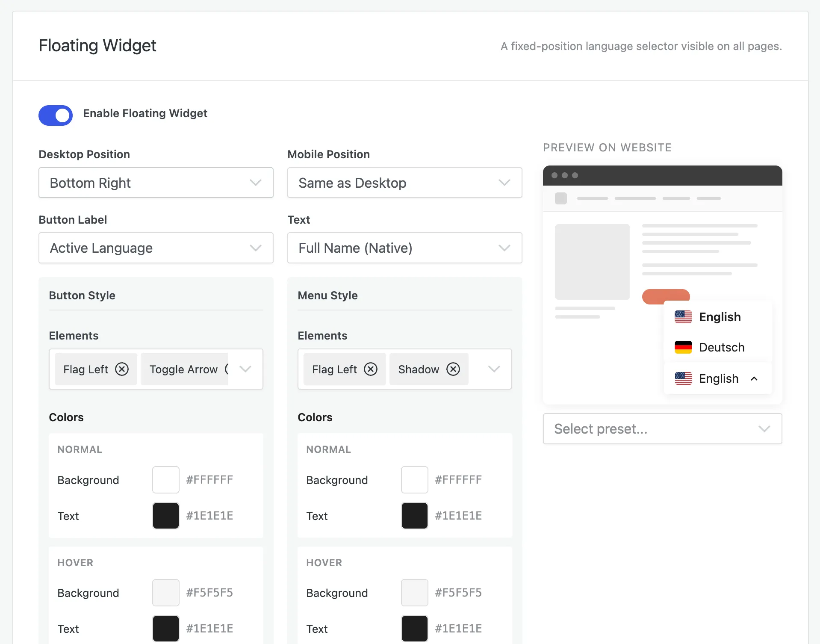Open the Mobile Position dropdown
The height and width of the screenshot is (644, 820).
[x=405, y=183]
